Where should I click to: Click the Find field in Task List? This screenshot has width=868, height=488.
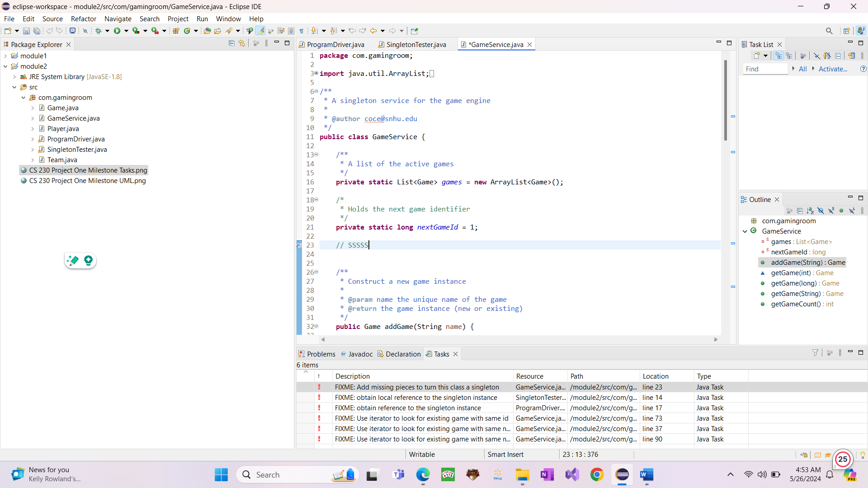click(x=765, y=69)
